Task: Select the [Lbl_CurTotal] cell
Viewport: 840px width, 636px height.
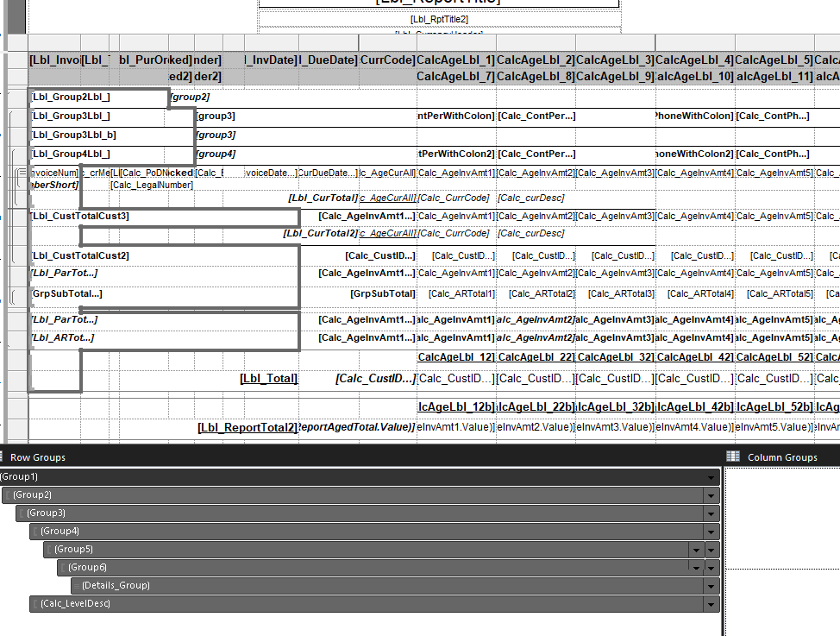Action: pos(323,198)
